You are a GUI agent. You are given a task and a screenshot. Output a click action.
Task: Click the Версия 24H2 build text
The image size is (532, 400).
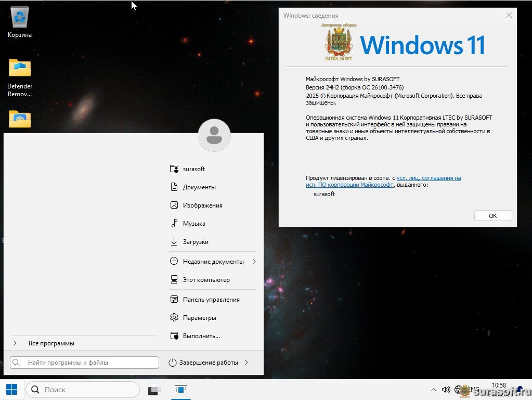point(355,87)
